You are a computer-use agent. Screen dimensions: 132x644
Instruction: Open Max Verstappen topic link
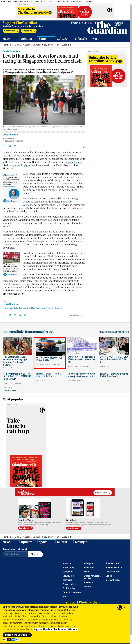38,308
